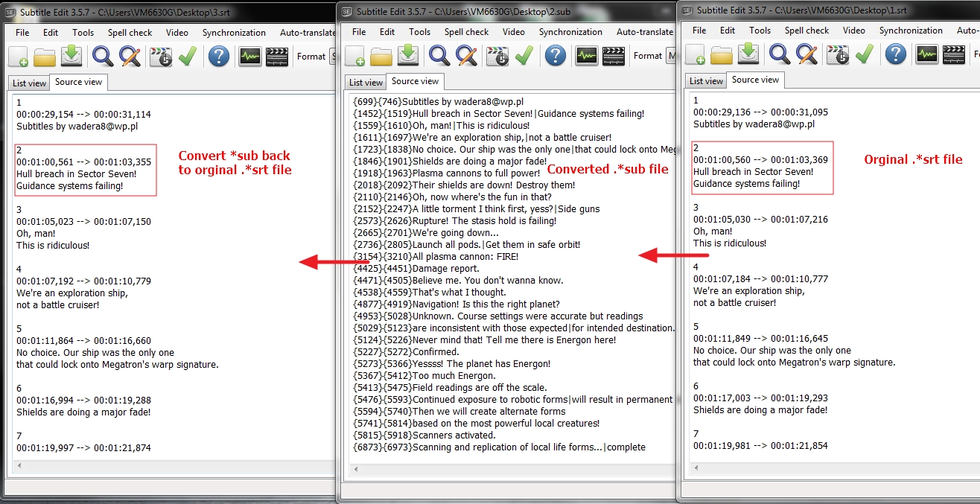Image resolution: width=980 pixels, height=504 pixels.
Task: Open Auto-translate menu in 2.sub window
Action: [x=645, y=32]
